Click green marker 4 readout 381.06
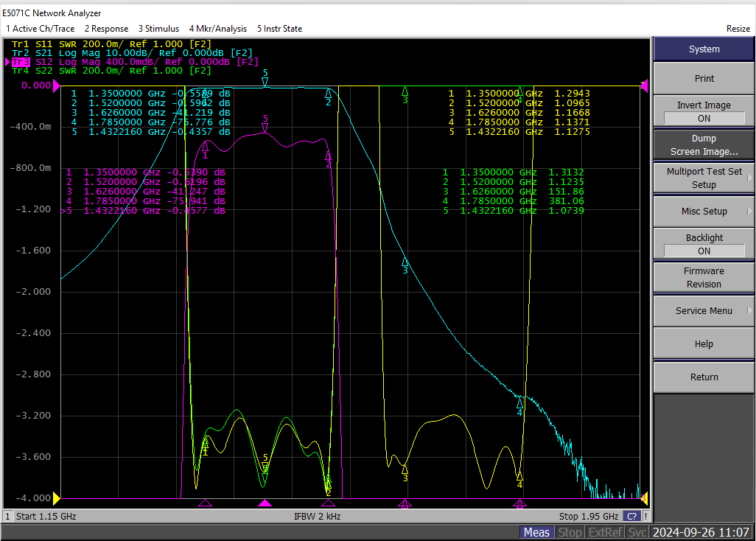The image size is (756, 541). tap(567, 201)
